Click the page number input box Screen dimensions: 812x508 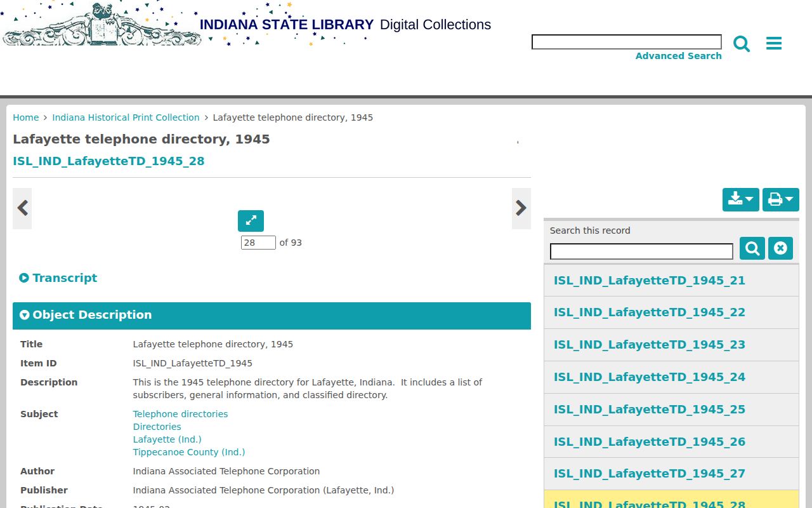(x=258, y=243)
